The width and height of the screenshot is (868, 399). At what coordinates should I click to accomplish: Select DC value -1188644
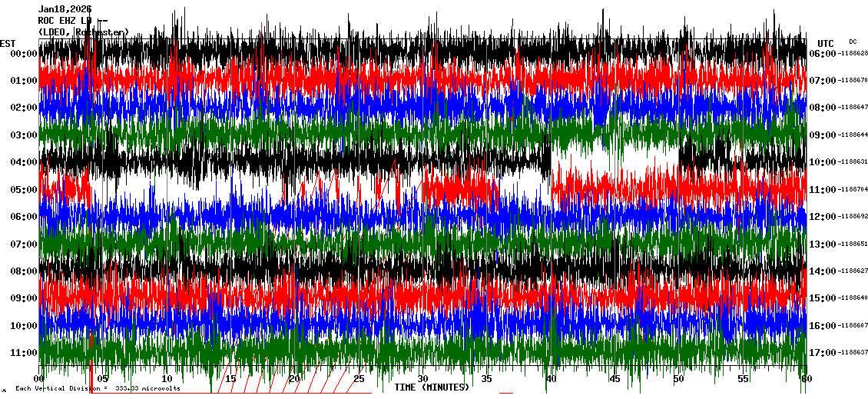pyautogui.click(x=853, y=135)
